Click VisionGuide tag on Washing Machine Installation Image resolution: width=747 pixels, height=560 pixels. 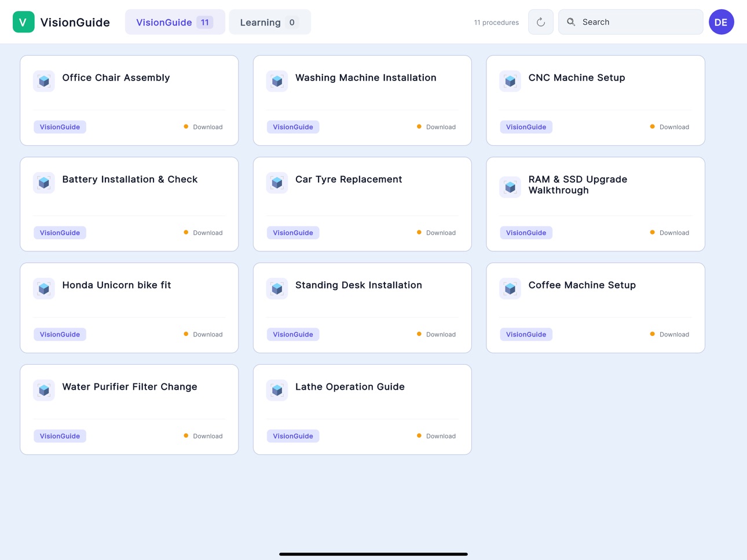pyautogui.click(x=293, y=127)
